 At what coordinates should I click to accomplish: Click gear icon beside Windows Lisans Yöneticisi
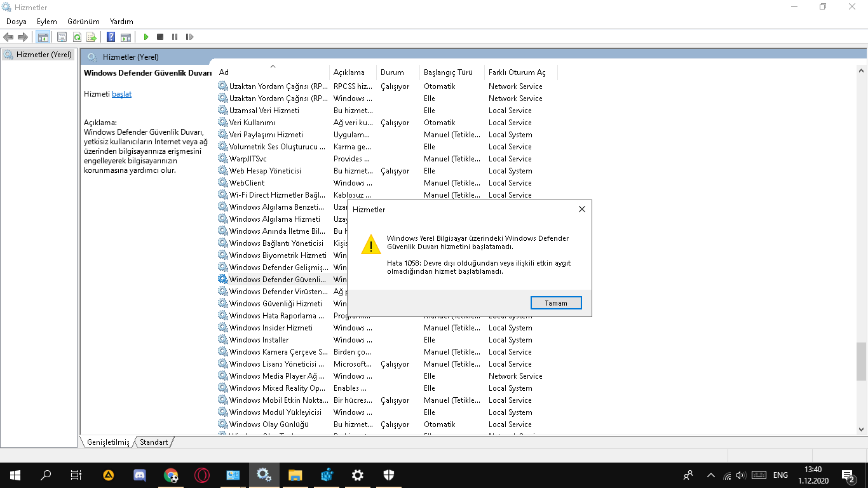[x=222, y=363]
